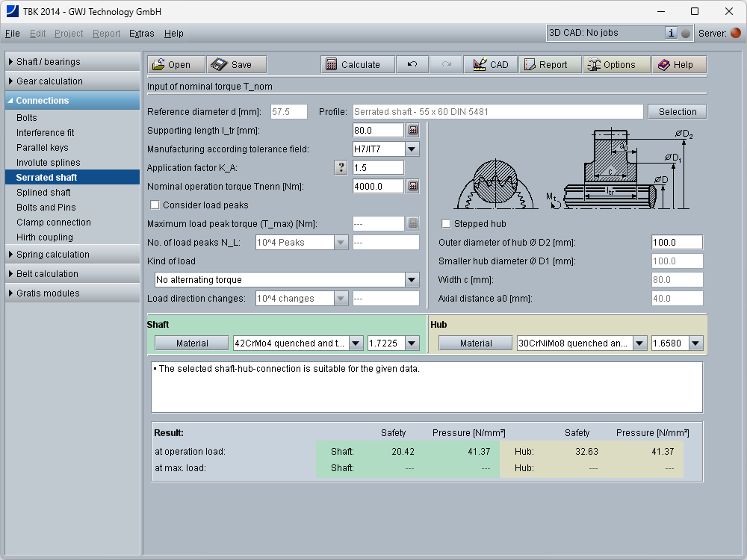Click the question mark for application factor
Viewport: 747px width, 560px height.
[x=341, y=167]
